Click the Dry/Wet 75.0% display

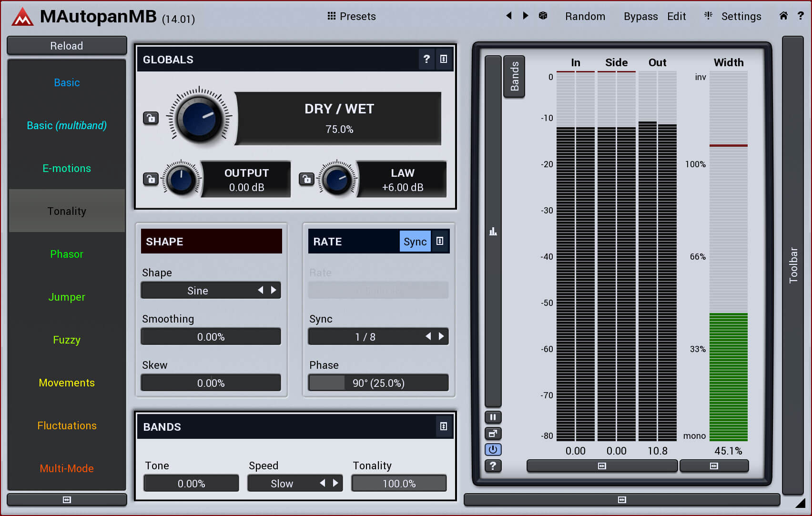click(x=339, y=119)
